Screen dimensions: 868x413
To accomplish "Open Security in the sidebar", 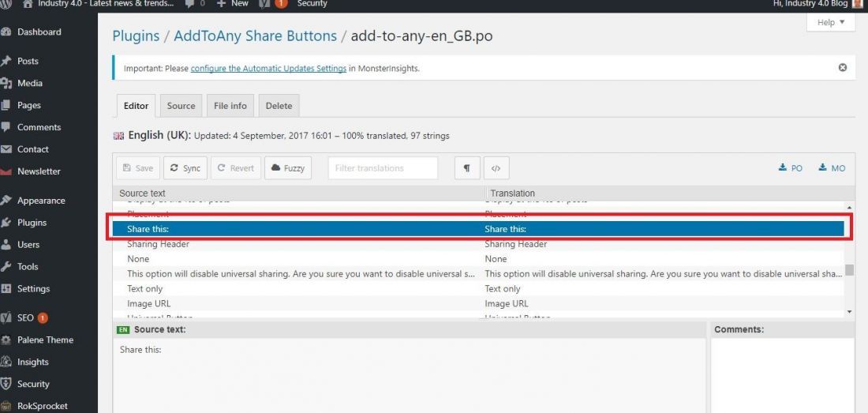I will coord(33,385).
